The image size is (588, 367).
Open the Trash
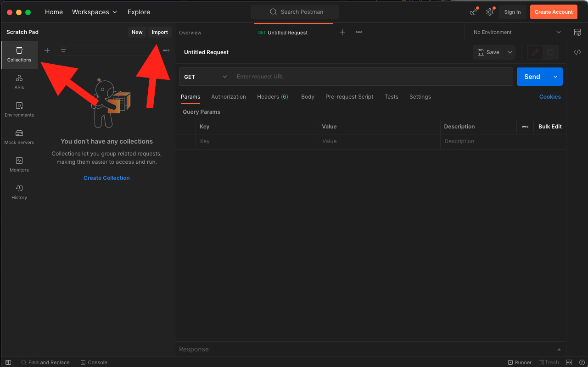pos(549,362)
